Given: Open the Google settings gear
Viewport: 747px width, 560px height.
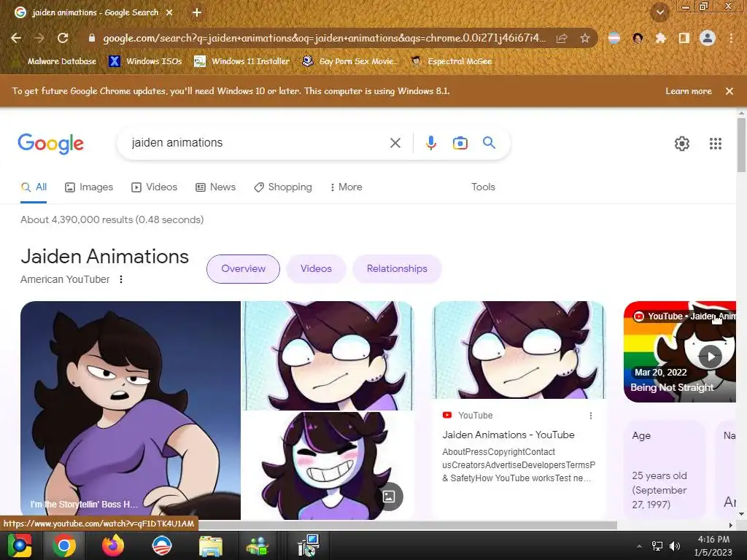Looking at the screenshot, I should click(682, 144).
